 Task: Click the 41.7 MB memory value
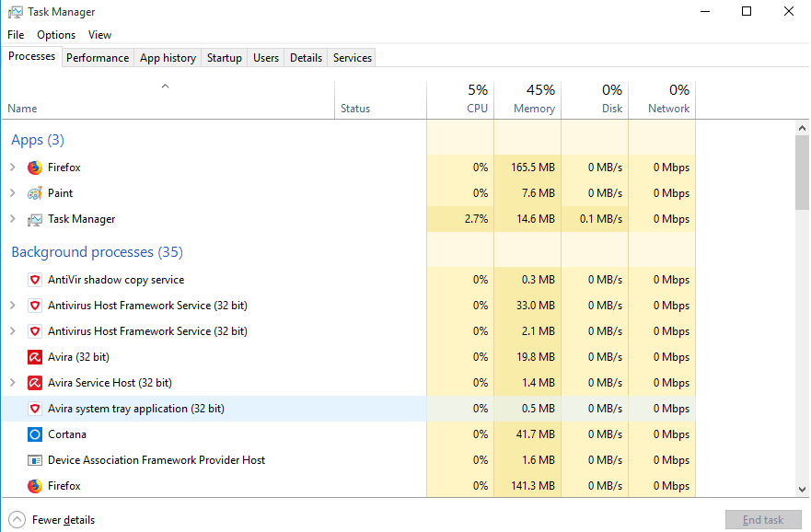coord(536,434)
